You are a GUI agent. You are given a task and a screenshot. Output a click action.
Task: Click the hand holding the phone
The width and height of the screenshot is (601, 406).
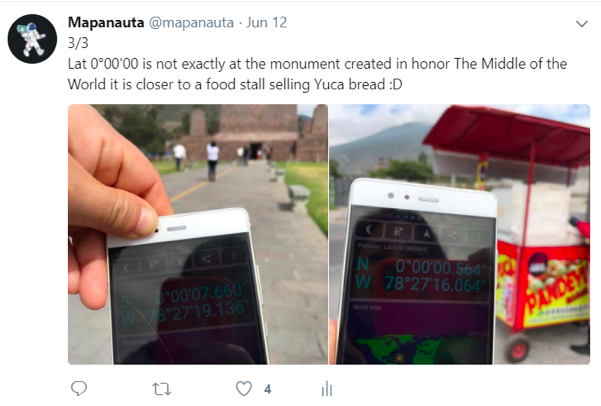pos(115,196)
